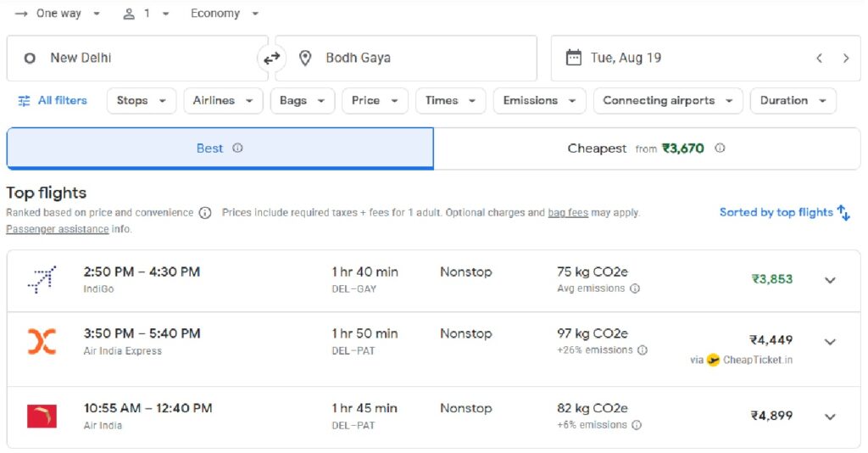Expand the Air India 10:55 AM flight details
Screen dimensions: 868x453
[x=830, y=417]
